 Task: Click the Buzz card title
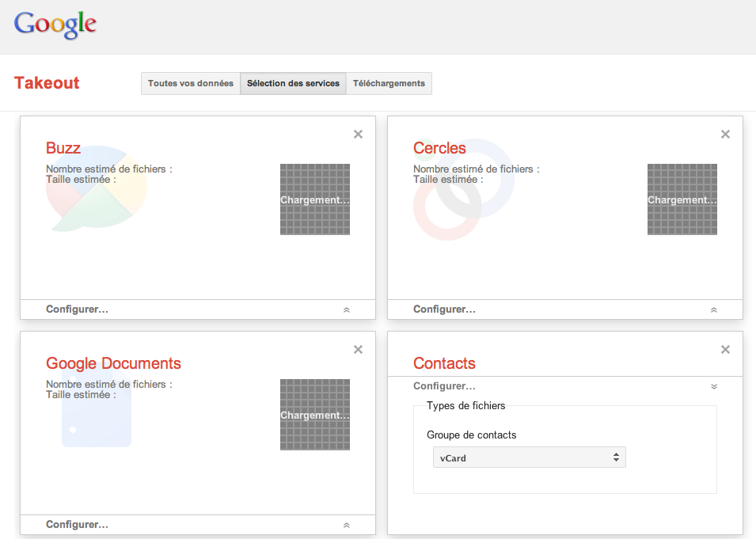tap(63, 148)
